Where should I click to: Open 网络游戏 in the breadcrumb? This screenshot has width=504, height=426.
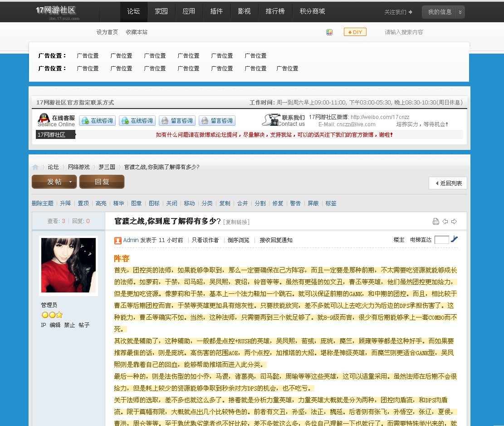pyautogui.click(x=79, y=167)
